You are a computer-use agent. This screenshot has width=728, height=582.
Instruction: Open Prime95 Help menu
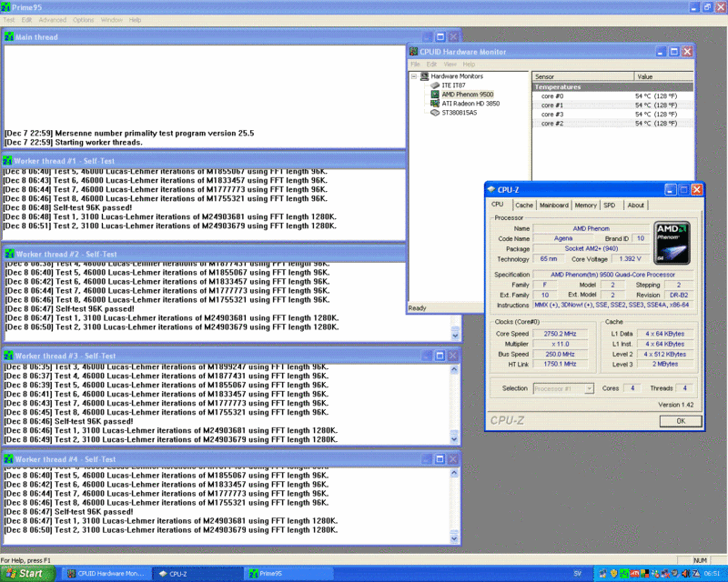tap(135, 20)
